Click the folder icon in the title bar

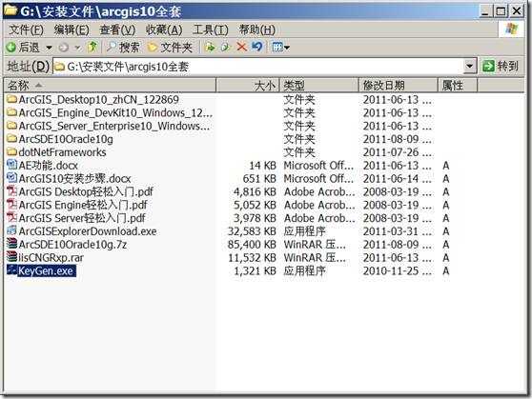click(x=10, y=10)
